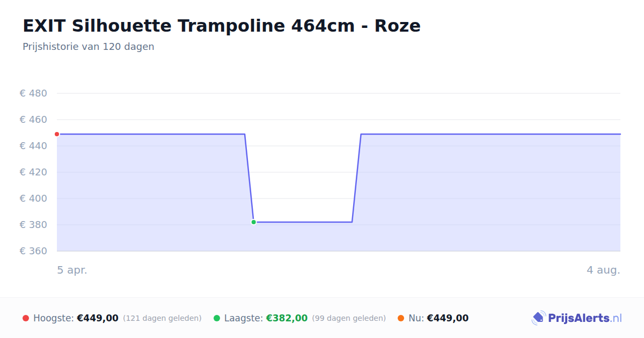Click the '4 aug.' end date label
Viewport: 644px width, 338px height.
click(603, 270)
